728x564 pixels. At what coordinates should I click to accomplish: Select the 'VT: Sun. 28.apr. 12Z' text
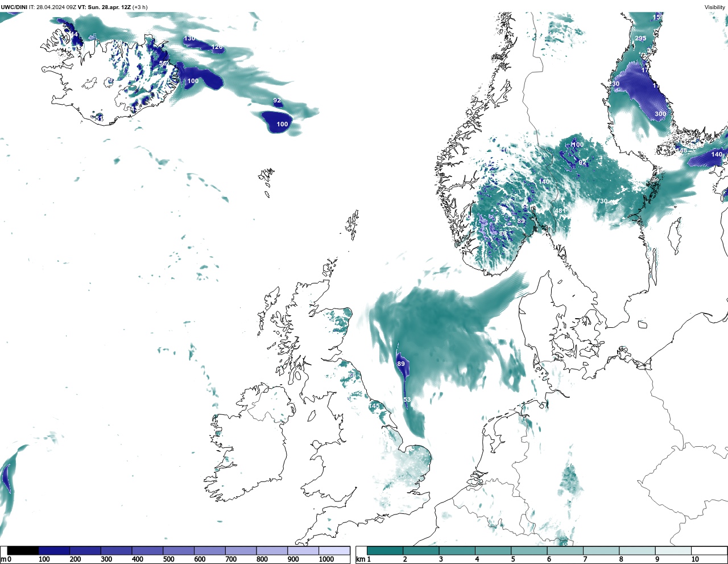(x=105, y=7)
